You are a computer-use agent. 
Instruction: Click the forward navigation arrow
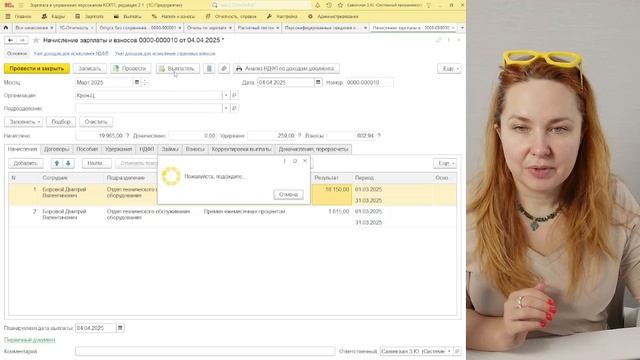pyautogui.click(x=22, y=40)
